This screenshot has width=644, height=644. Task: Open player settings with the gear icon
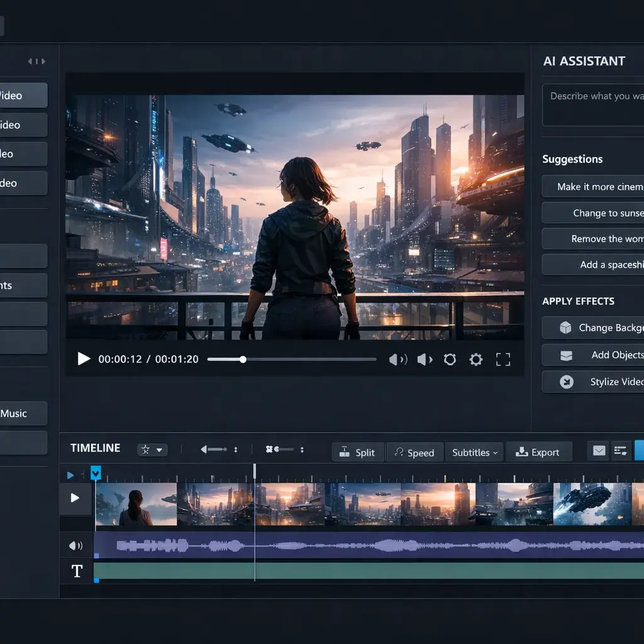point(475,359)
